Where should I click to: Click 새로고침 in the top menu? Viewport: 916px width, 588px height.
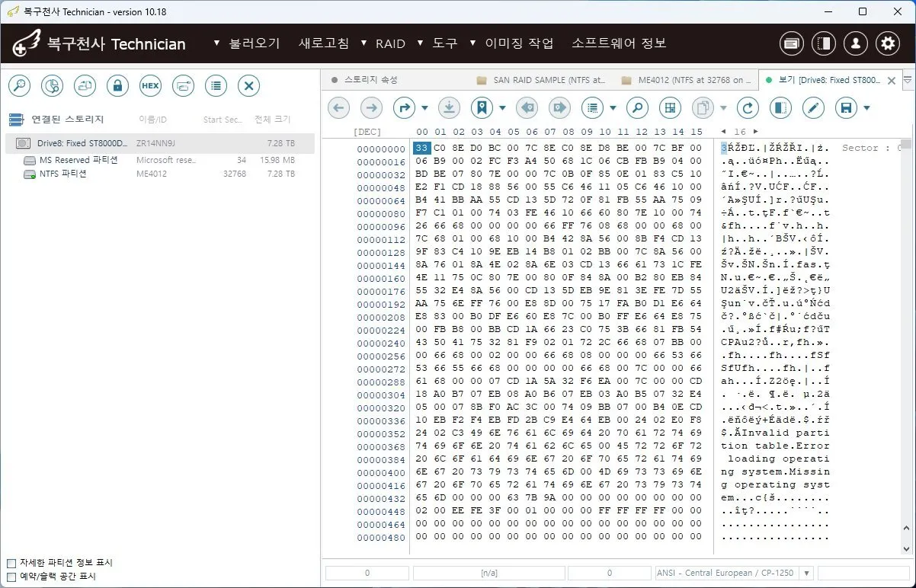(x=324, y=43)
